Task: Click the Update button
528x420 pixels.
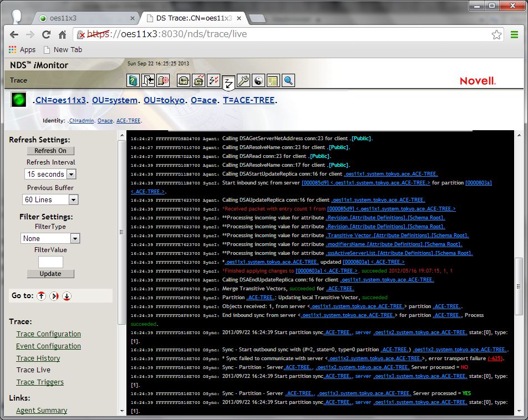Action: (50, 274)
